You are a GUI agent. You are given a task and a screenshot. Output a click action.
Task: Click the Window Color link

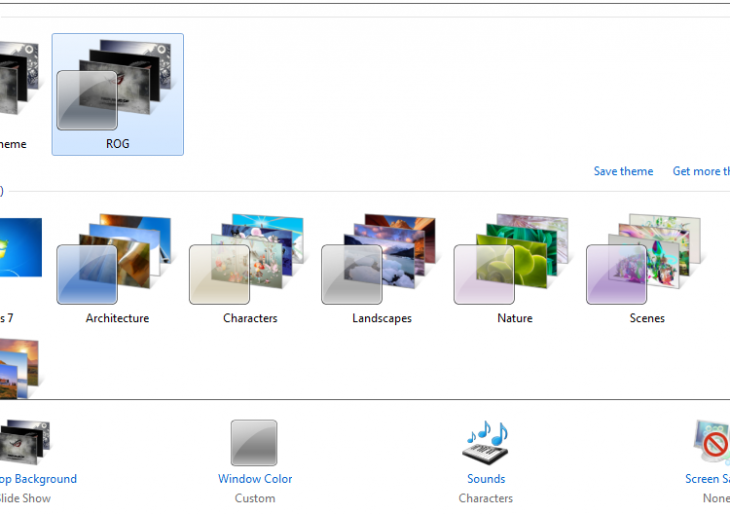pos(255,479)
